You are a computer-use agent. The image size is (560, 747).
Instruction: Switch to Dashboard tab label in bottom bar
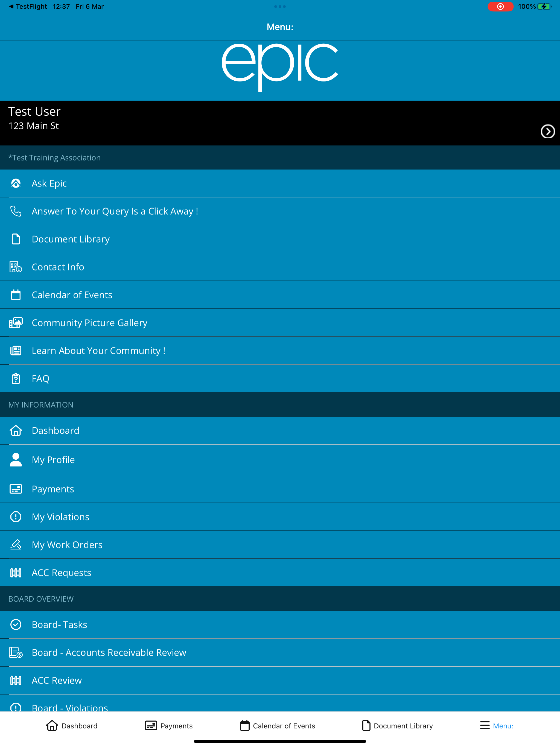tap(79, 726)
